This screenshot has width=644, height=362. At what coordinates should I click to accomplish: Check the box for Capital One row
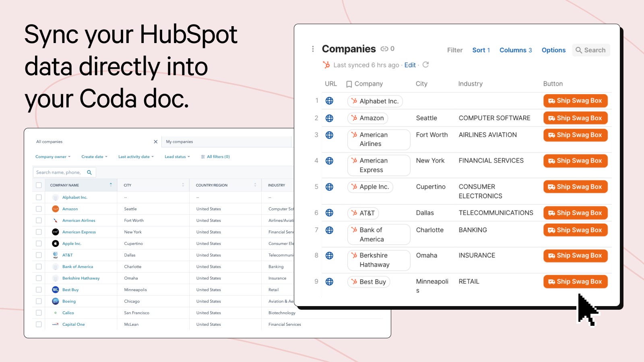[39, 324]
